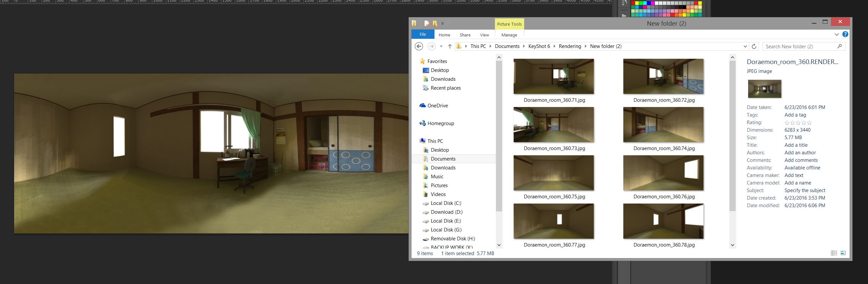
Task: Click the KeyShot 6 breadcrumb in address bar
Action: [539, 46]
